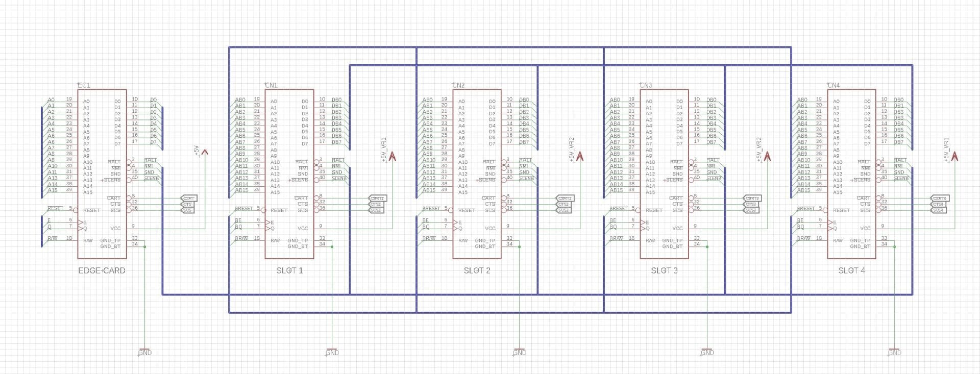Viewport: 980px width, 374px height.
Task: Click the EC1 reference designator
Action: (x=84, y=85)
